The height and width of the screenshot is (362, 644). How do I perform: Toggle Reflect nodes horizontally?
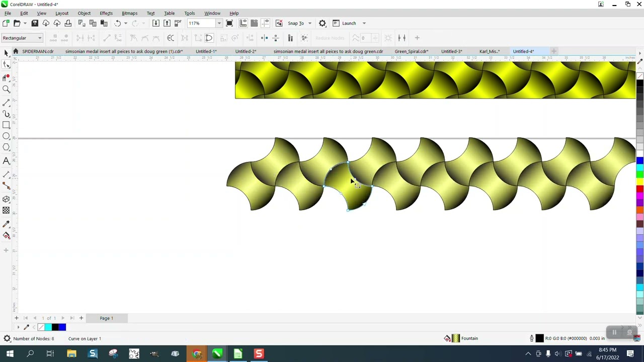point(264,38)
